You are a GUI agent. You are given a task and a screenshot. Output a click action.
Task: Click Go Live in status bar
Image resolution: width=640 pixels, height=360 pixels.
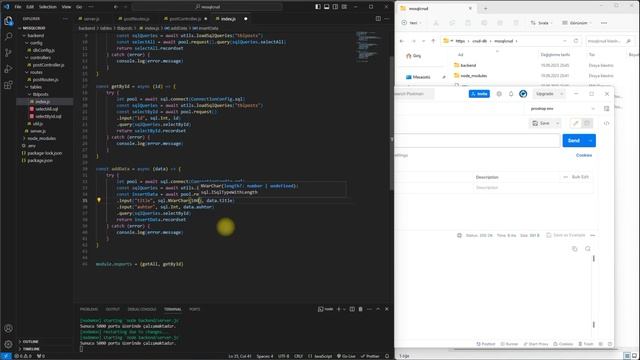[346, 356]
